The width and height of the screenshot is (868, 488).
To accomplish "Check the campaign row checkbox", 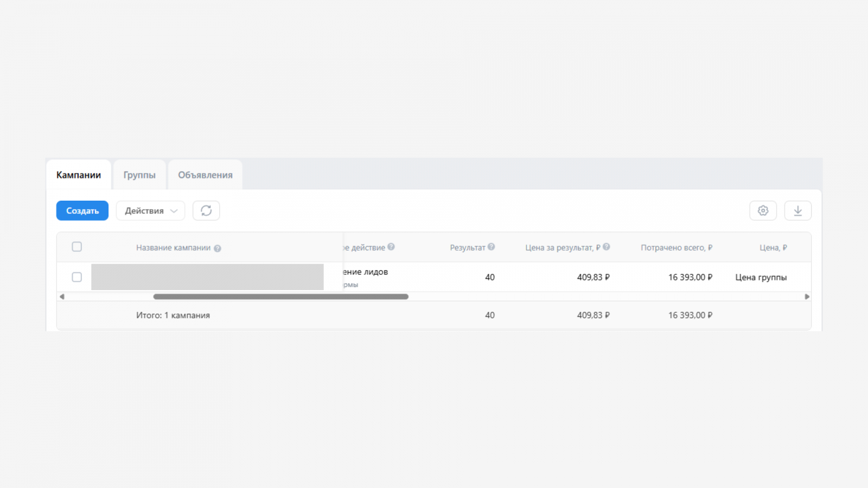I will [x=77, y=277].
